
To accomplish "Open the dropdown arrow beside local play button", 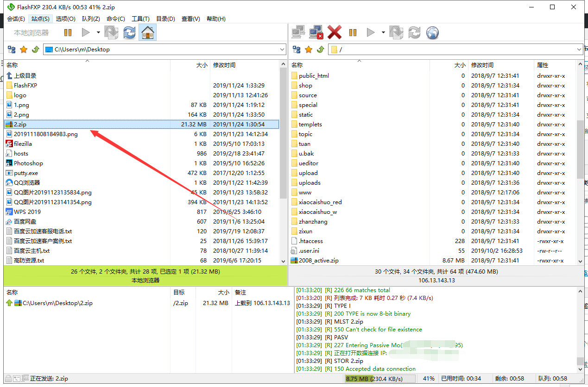I will 98,32.
